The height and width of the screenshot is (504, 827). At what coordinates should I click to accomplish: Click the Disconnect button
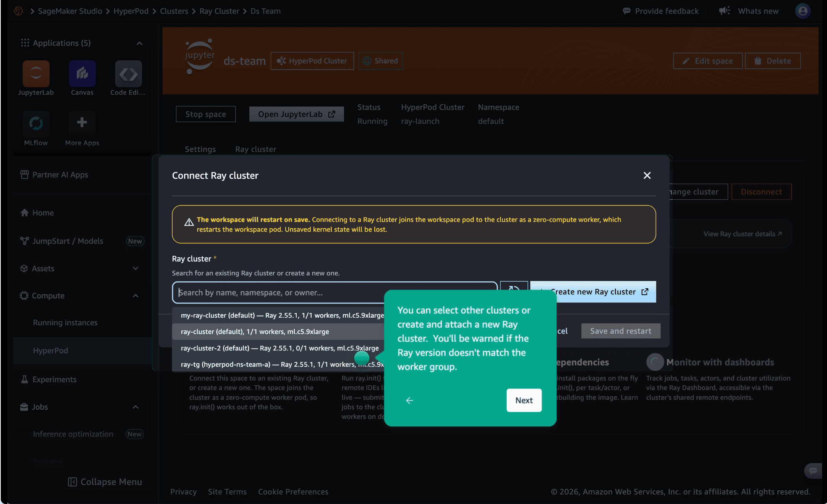click(761, 192)
